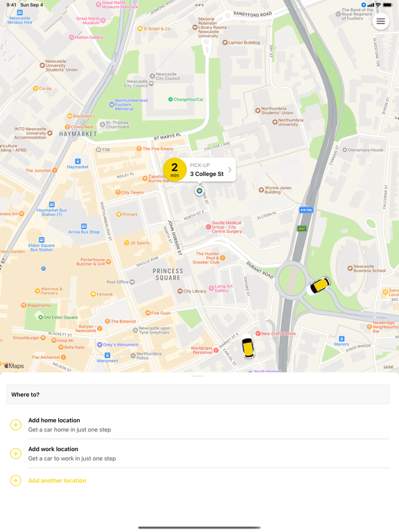
Task: Tap the blue parking P marker
Action: pyautogui.click(x=43, y=268)
